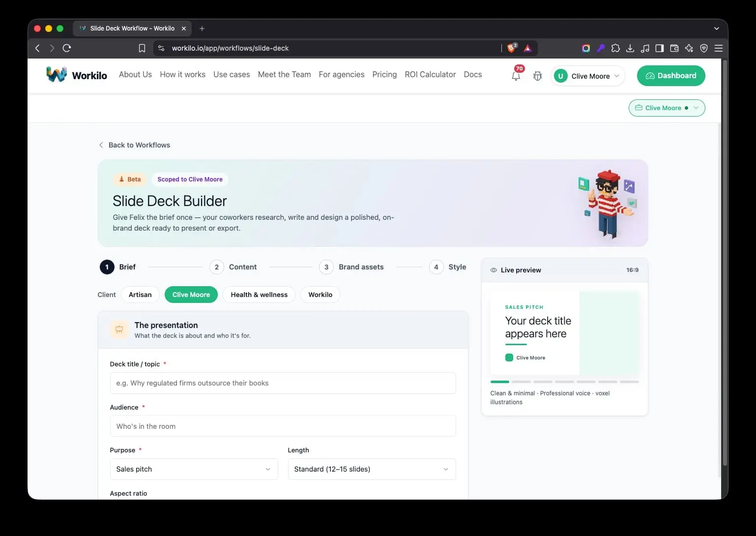Screen dimensions: 756x536
Task: Click Back to Workflows link
Action: click(134, 145)
